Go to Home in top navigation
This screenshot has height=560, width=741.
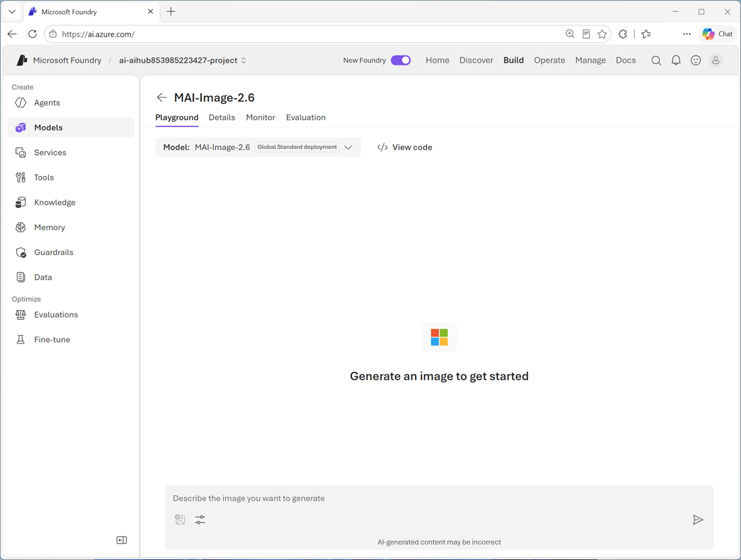pos(437,61)
